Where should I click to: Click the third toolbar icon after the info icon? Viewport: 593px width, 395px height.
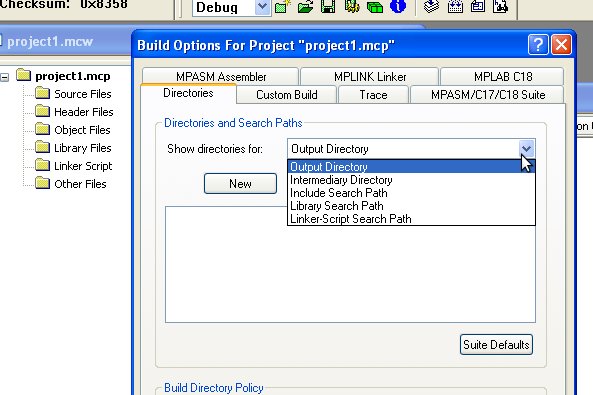coord(478,7)
